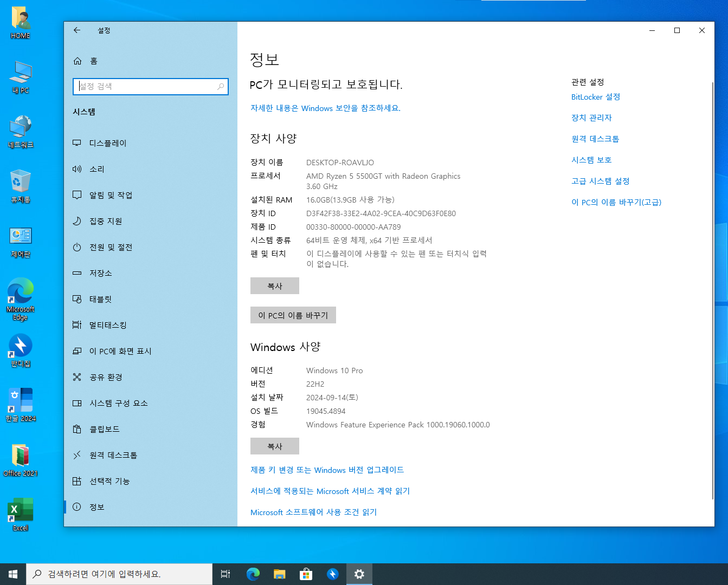Image resolution: width=728 pixels, height=585 pixels.
Task: Click the Settings gear in the taskbar
Action: tap(359, 574)
